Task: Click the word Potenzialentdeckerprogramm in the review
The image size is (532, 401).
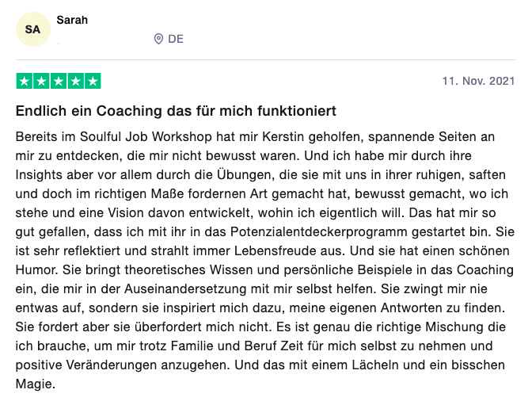Action: coord(319,232)
